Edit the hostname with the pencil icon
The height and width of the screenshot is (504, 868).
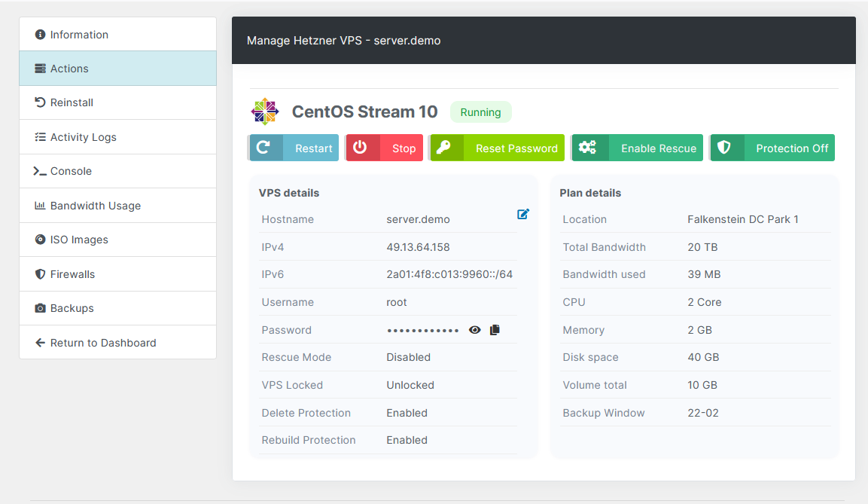click(523, 214)
